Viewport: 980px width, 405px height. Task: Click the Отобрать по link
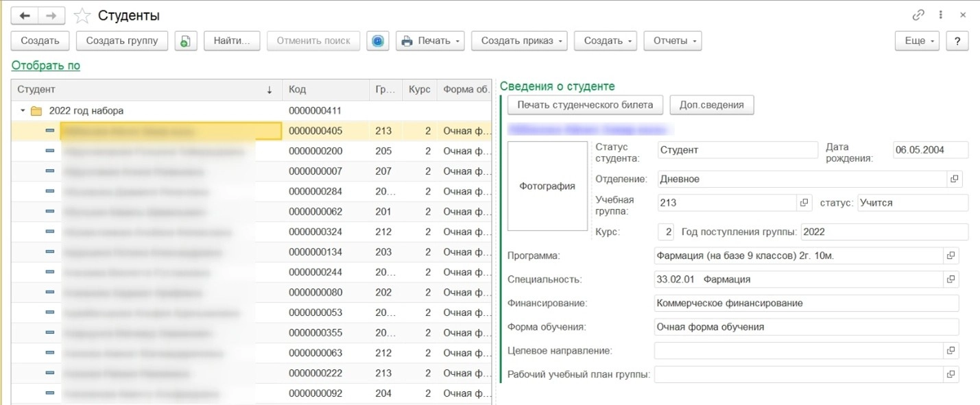45,66
